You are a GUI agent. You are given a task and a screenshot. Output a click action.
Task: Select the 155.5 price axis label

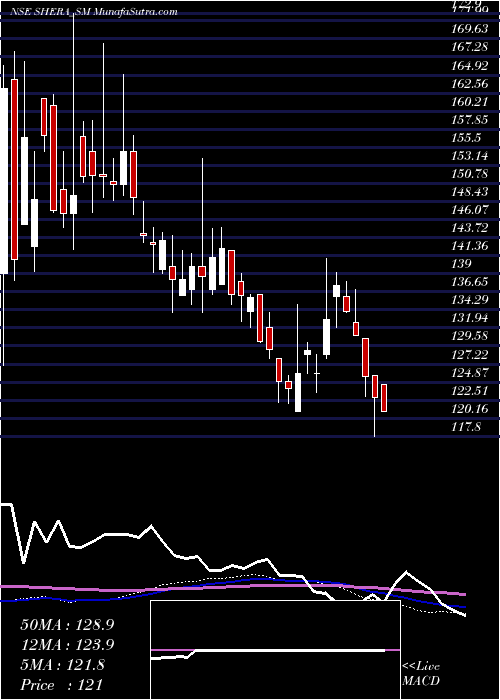tap(467, 138)
